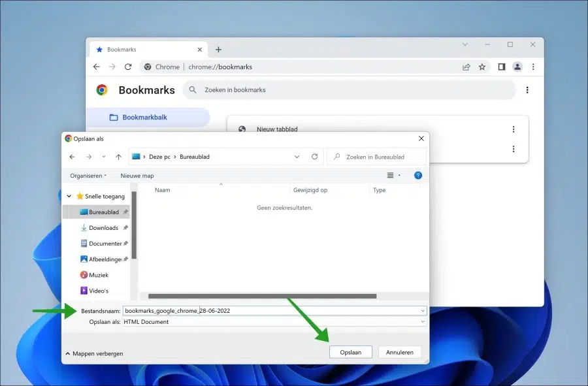The height and width of the screenshot is (386, 588).
Task: Click the Chrome back arrow button
Action: pos(97,67)
